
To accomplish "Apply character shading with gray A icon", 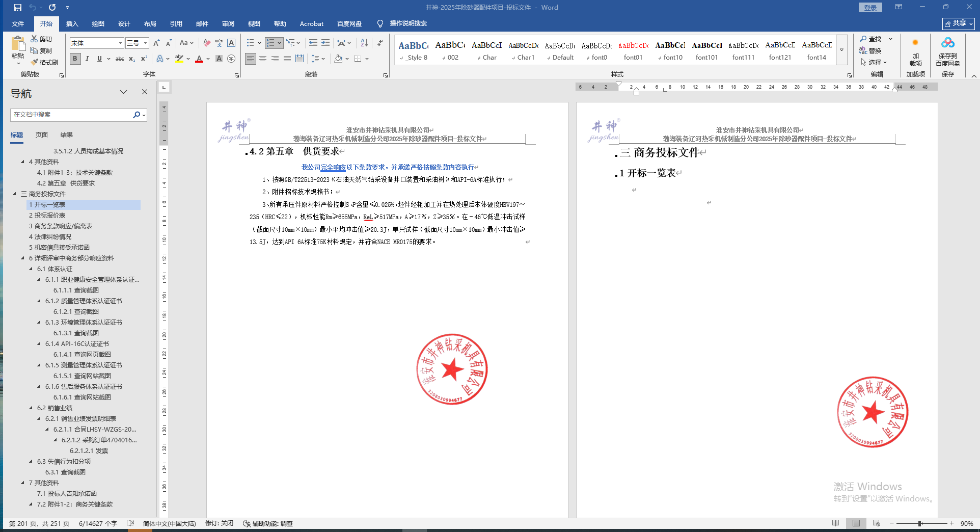I will tap(219, 59).
